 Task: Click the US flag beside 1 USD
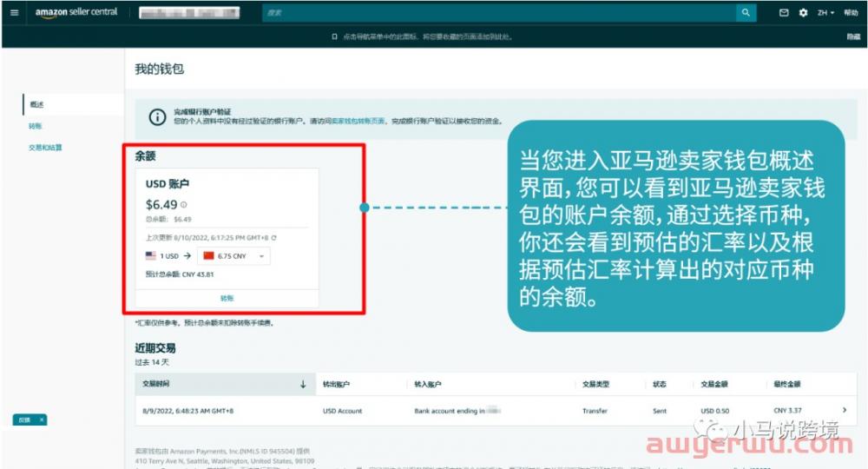(x=150, y=256)
